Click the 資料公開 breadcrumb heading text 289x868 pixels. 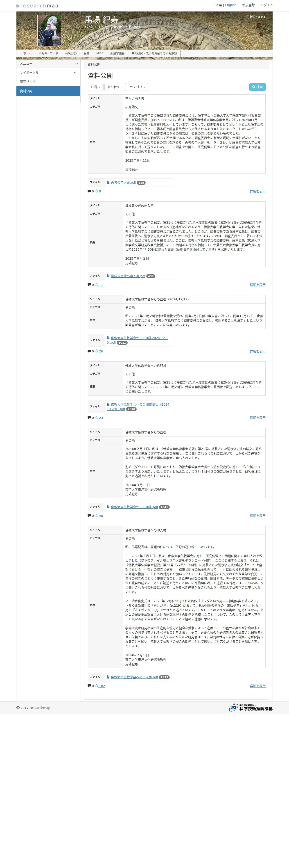tap(94, 64)
